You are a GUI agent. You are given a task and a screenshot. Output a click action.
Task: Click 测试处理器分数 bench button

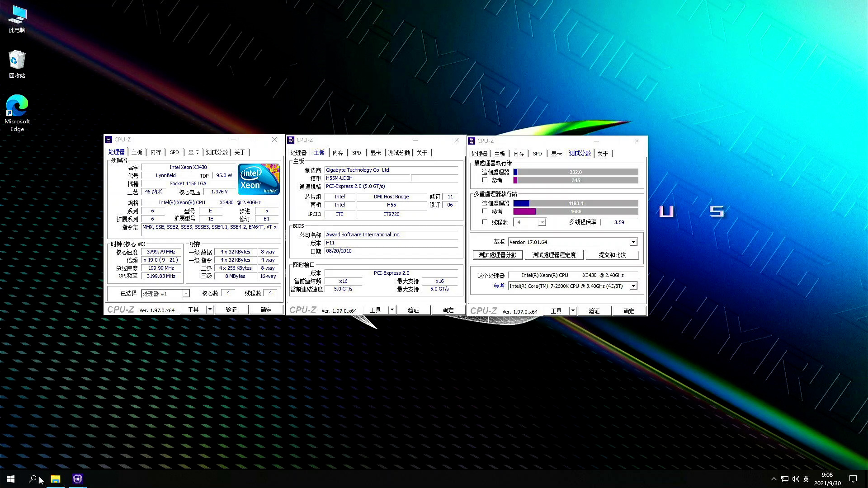[x=498, y=255]
